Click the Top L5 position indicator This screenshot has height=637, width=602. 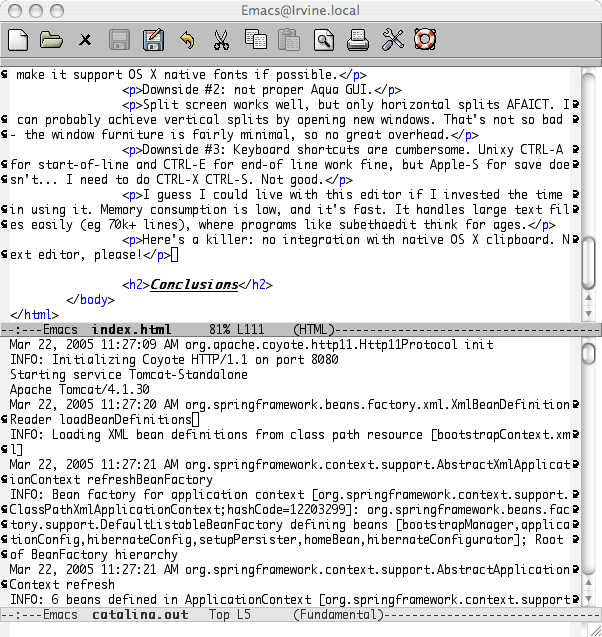click(230, 615)
